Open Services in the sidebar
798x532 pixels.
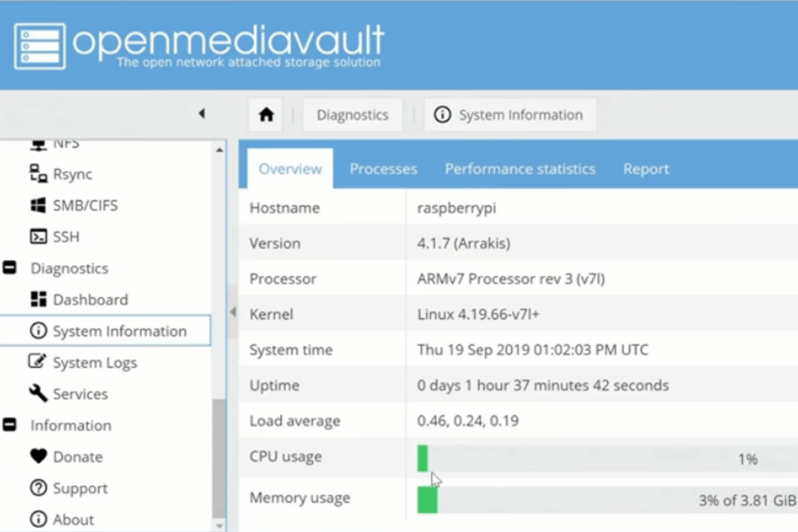coord(80,394)
